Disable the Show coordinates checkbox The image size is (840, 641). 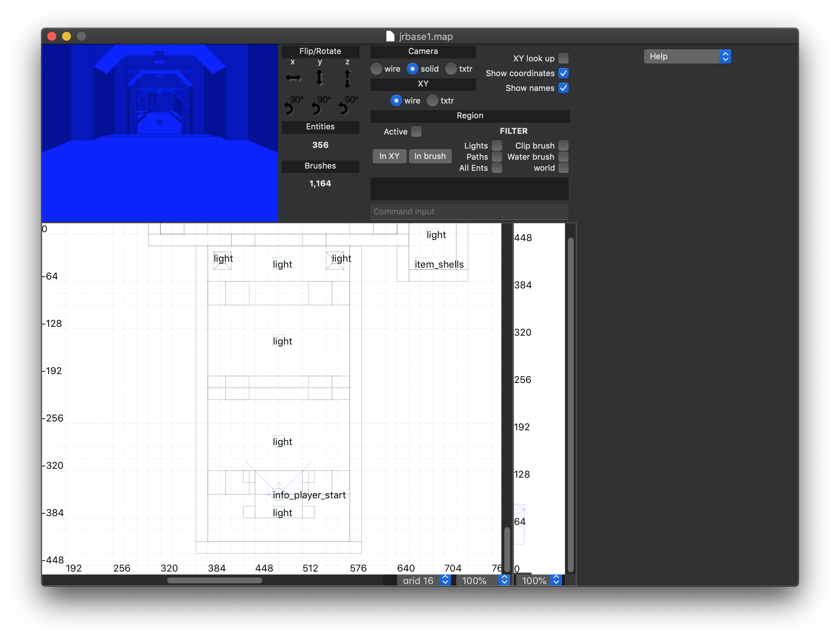(x=563, y=73)
